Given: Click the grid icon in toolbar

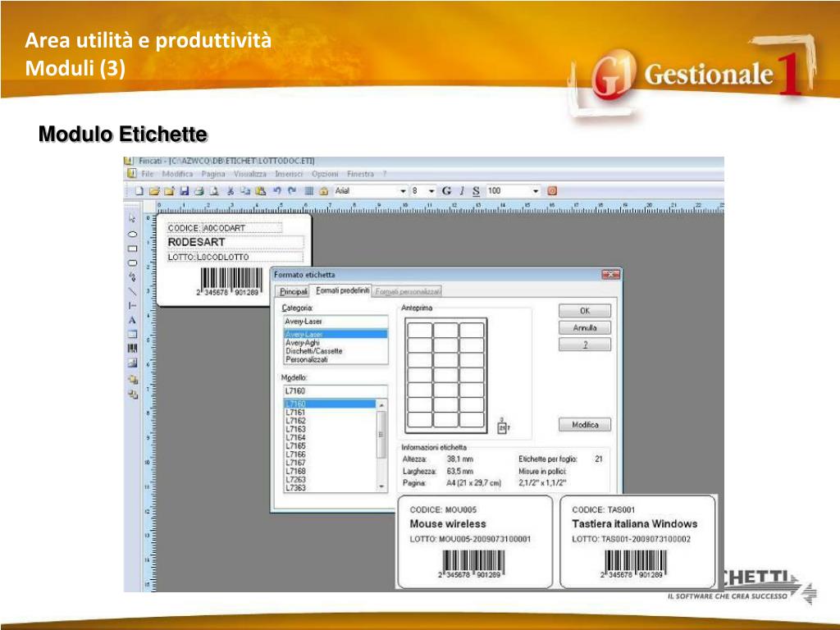Looking at the screenshot, I should coord(309,190).
